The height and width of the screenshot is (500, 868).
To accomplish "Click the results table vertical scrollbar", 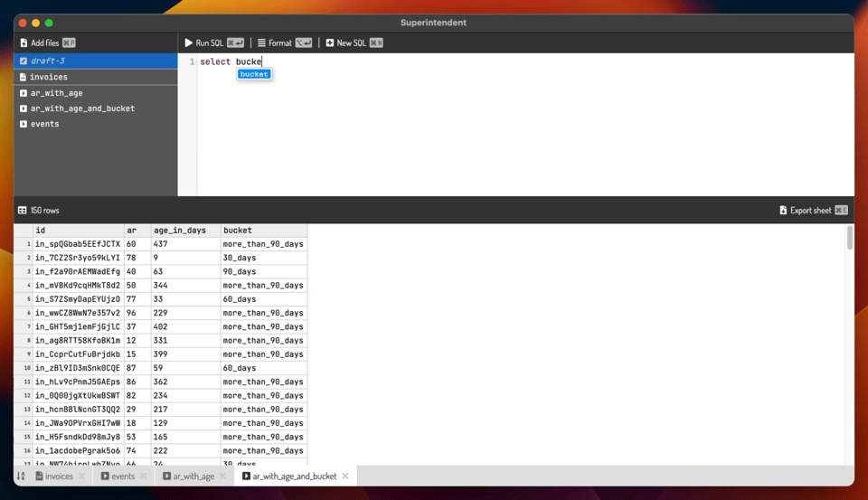I will tap(849, 239).
